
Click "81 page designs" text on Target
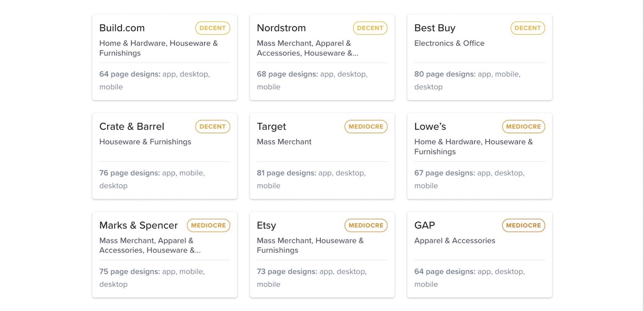[286, 173]
